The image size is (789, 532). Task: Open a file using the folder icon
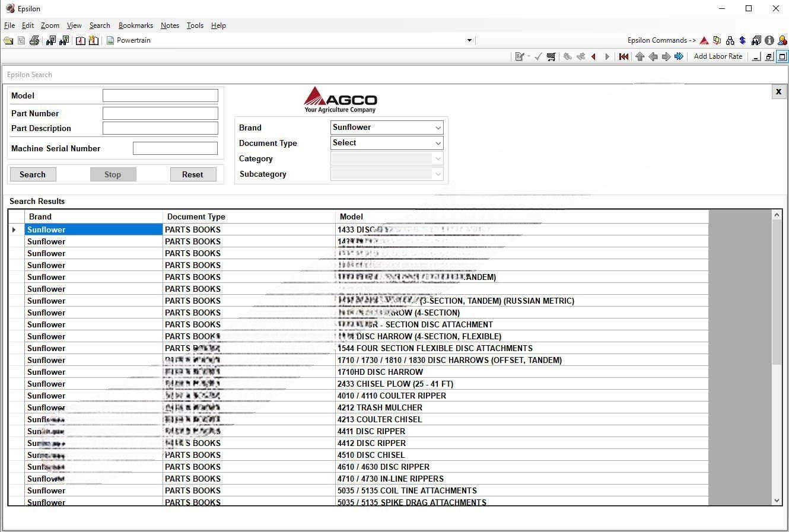click(8, 40)
